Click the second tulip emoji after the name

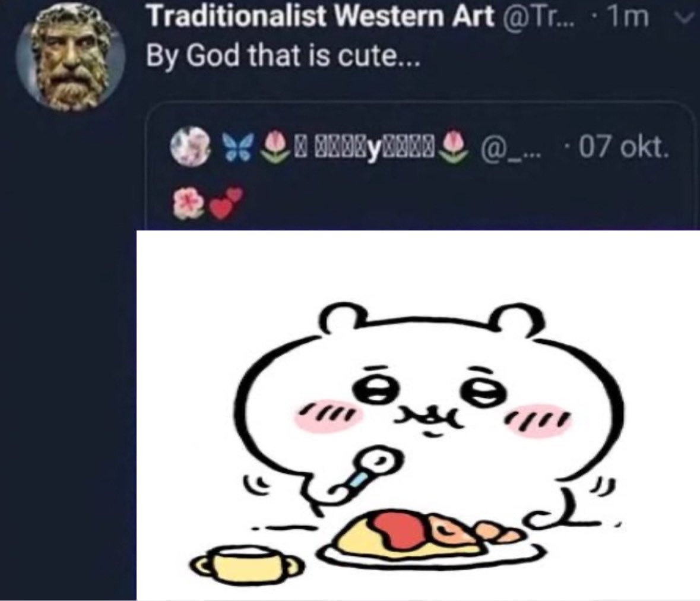tap(453, 147)
